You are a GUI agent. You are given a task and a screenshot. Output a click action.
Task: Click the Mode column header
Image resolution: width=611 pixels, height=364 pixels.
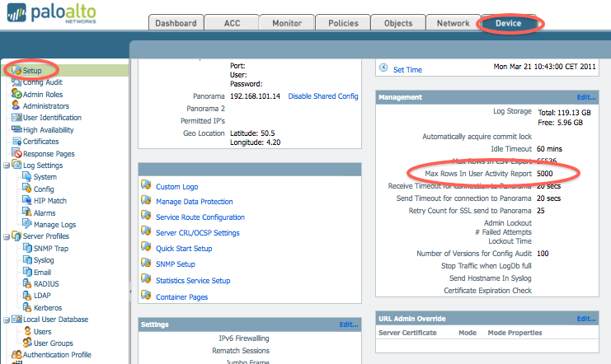[468, 333]
